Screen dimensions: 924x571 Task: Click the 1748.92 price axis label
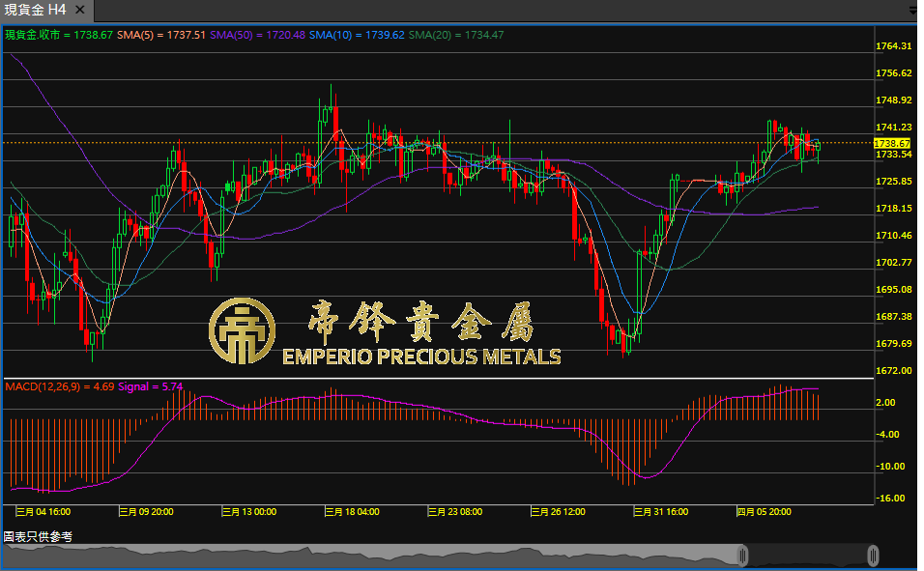(893, 100)
